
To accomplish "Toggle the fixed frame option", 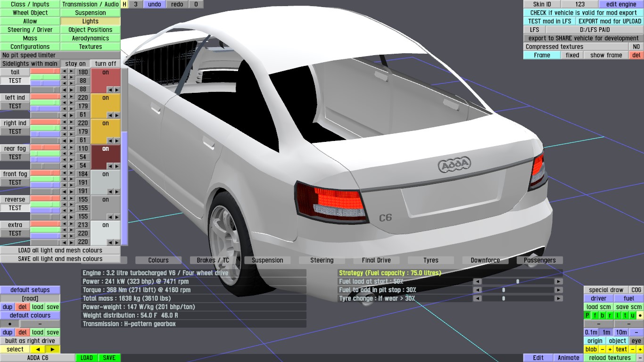I will [x=572, y=55].
